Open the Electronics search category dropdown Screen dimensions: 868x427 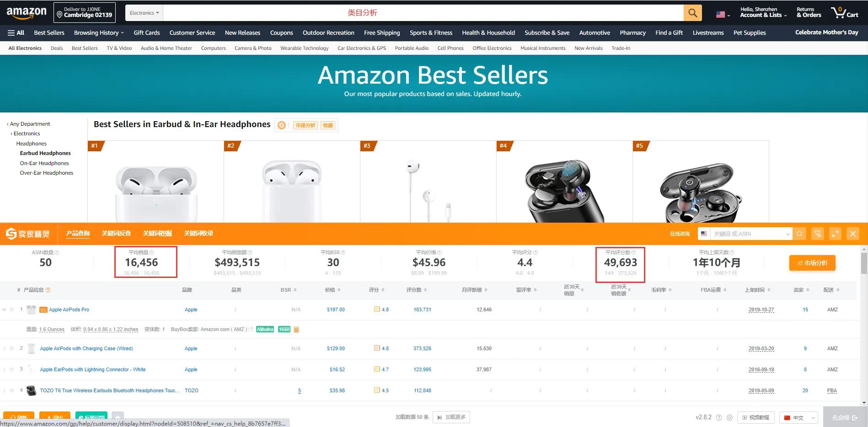(x=144, y=13)
